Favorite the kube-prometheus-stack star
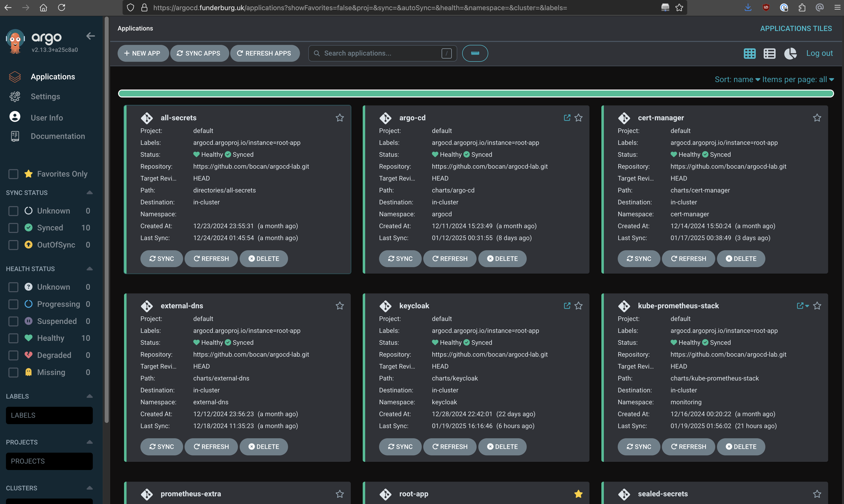Screen dimensions: 844x504 click(817, 306)
